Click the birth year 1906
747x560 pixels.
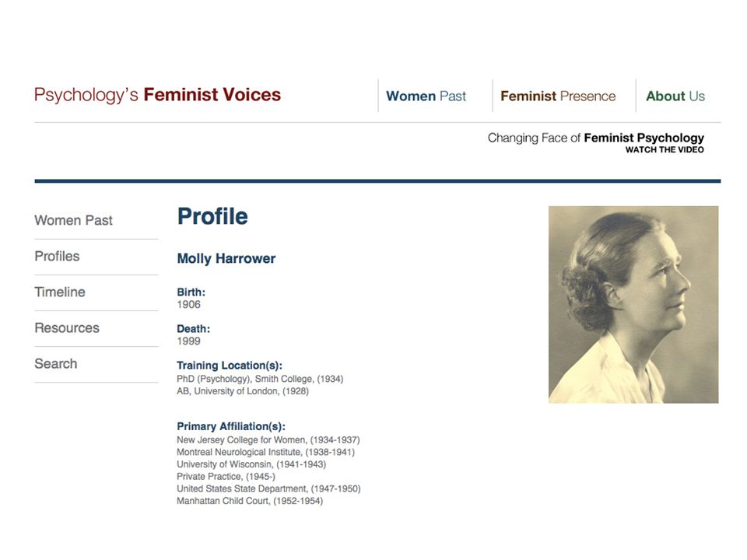(188, 305)
